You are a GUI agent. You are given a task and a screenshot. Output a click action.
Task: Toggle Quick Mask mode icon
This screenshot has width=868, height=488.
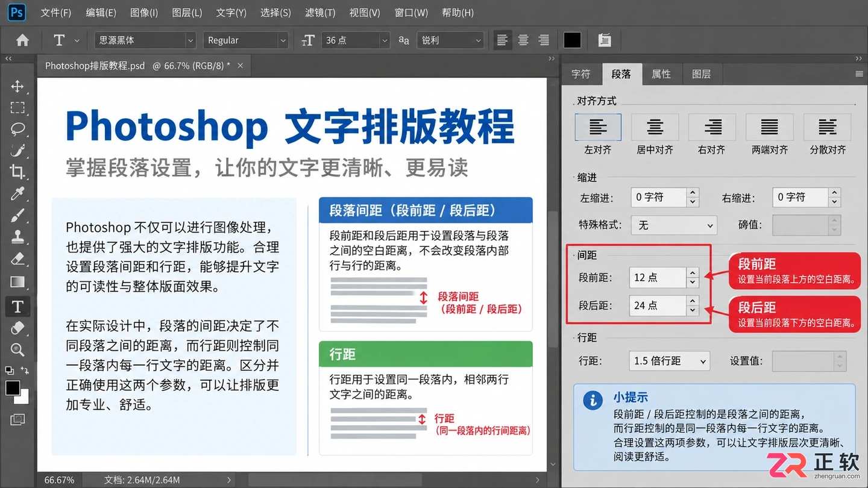[x=17, y=419]
